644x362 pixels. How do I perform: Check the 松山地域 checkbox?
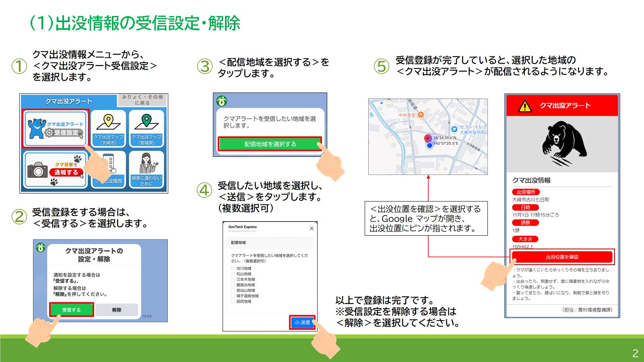pos(233,274)
